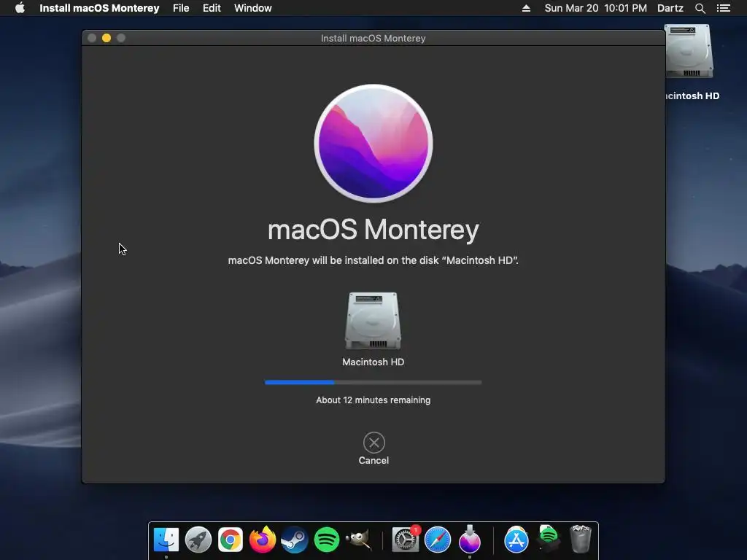Open the Edit menu
747x560 pixels.
point(212,8)
